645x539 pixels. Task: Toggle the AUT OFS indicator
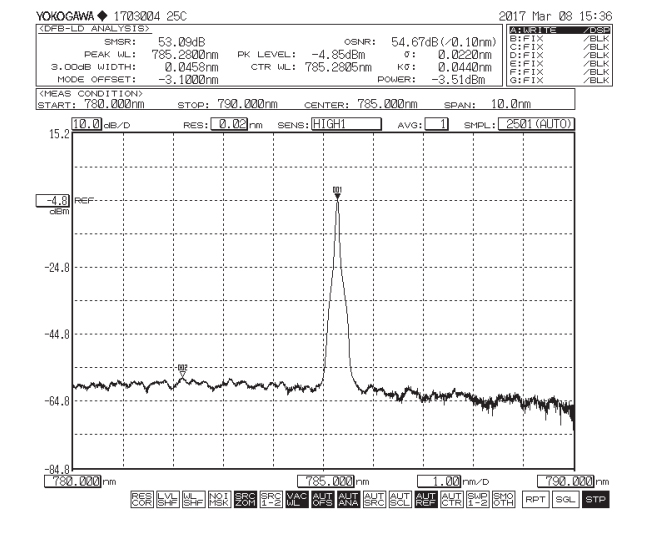pos(322,499)
